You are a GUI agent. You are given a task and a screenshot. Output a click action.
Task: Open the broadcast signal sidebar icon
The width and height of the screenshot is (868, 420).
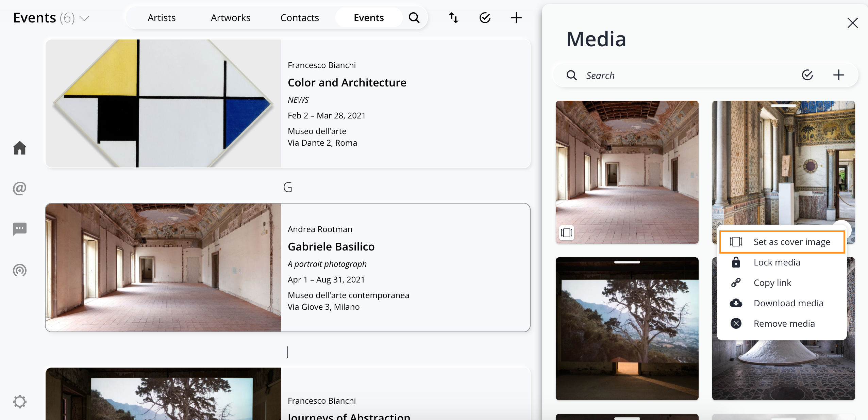[20, 270]
